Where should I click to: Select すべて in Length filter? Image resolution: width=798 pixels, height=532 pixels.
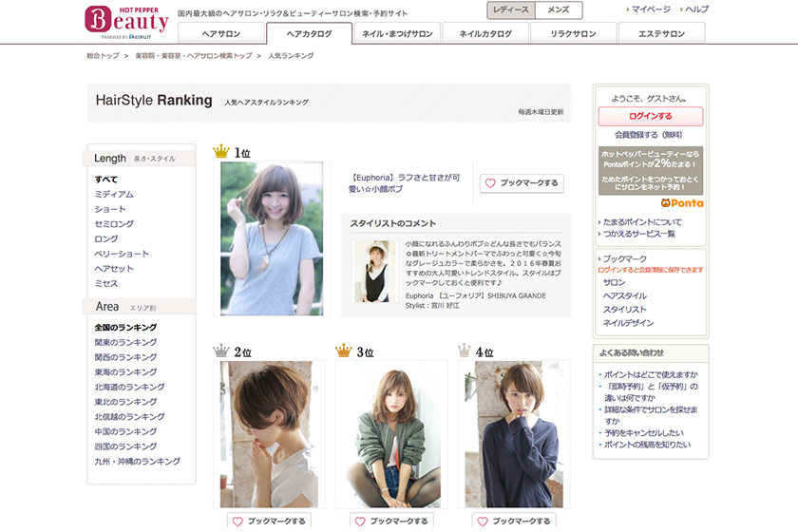(105, 180)
